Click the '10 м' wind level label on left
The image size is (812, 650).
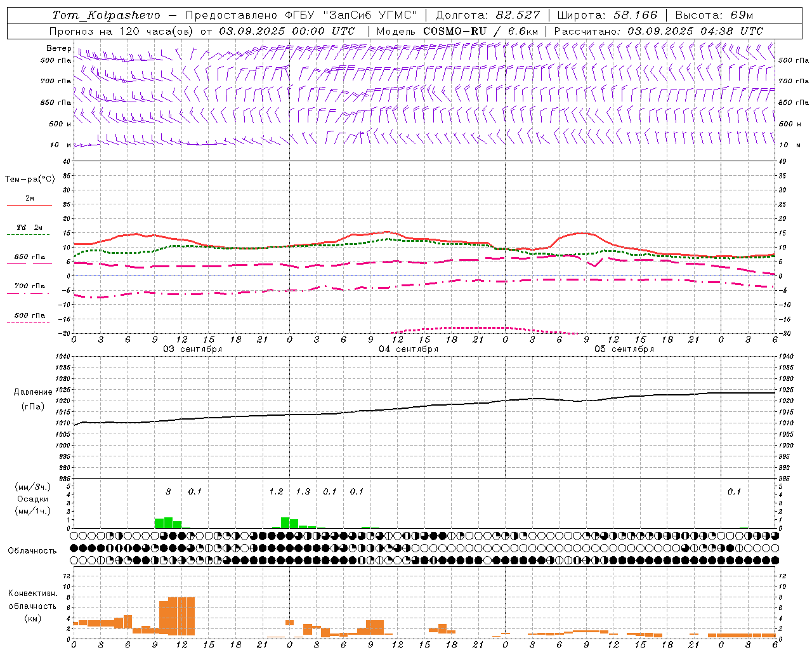(x=61, y=145)
